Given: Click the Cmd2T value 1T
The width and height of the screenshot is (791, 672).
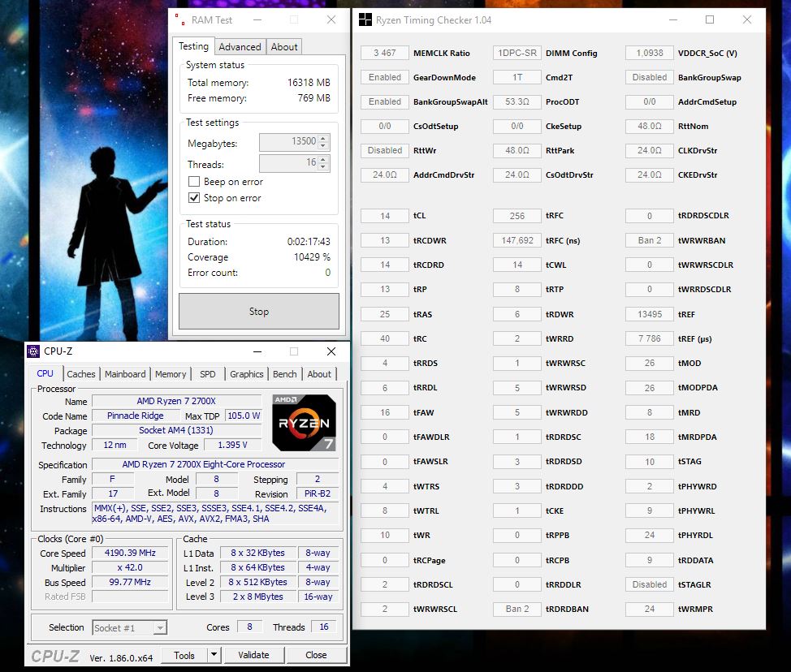Looking at the screenshot, I should (x=517, y=77).
